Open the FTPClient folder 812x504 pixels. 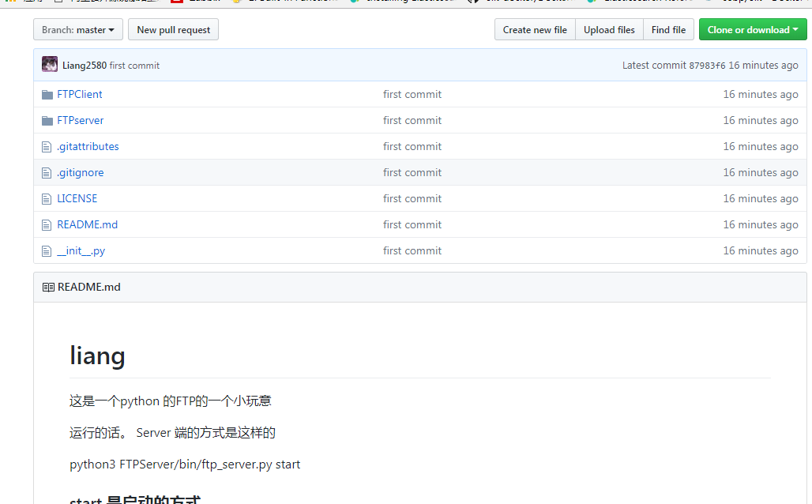coord(80,94)
